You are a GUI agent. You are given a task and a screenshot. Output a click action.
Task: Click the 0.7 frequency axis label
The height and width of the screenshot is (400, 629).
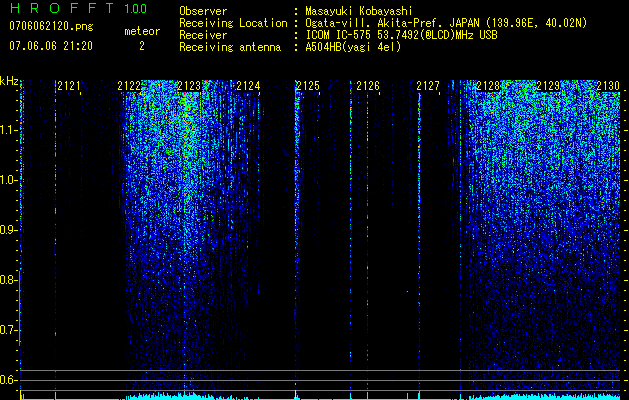coord(8,330)
